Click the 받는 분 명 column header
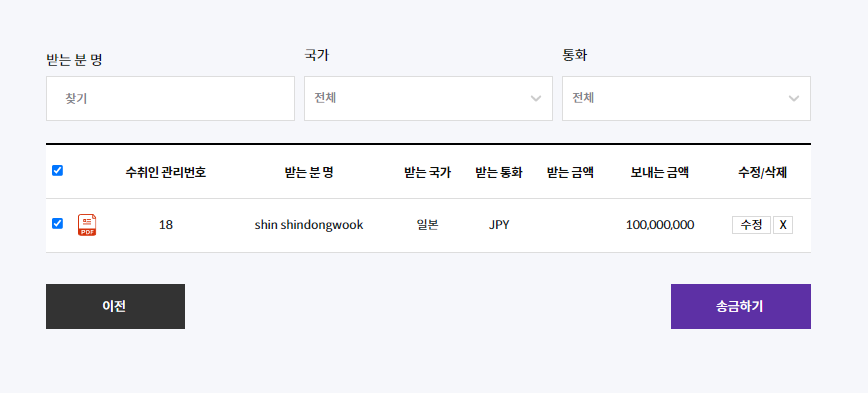The height and width of the screenshot is (393, 868). click(x=309, y=173)
